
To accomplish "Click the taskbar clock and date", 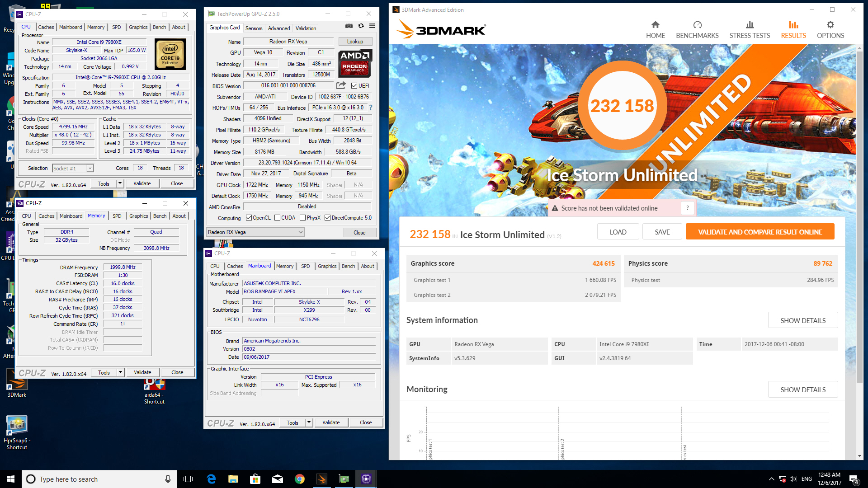I will [x=830, y=479].
